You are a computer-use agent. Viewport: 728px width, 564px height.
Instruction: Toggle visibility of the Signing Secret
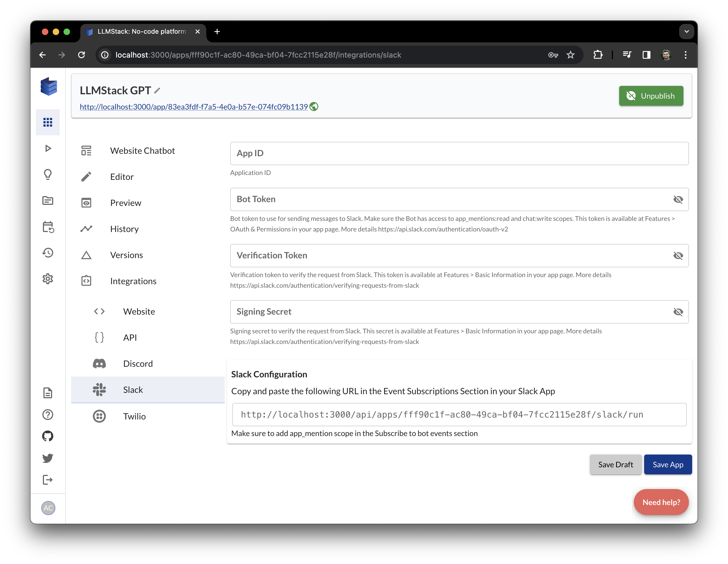pyautogui.click(x=678, y=312)
